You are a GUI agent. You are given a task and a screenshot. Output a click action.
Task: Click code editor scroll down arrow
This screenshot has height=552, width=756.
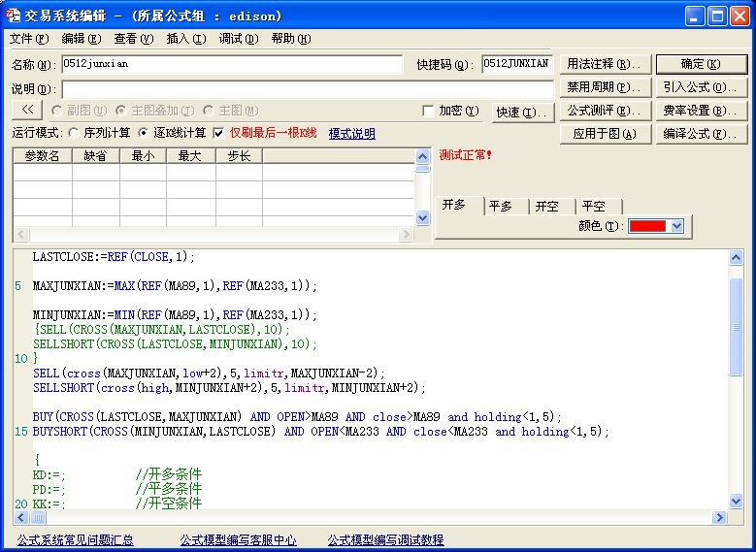736,501
